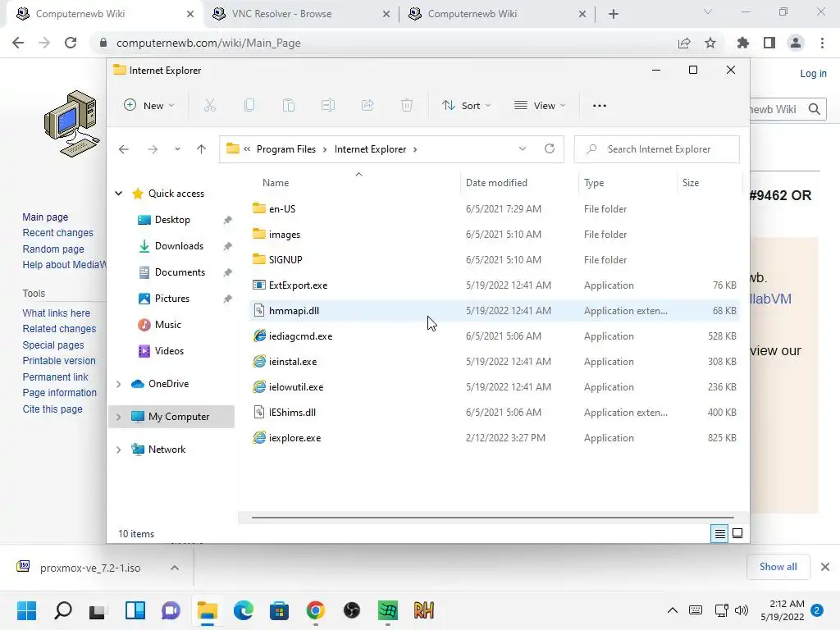This screenshot has height=630, width=840.
Task: Go up one folder level
Action: 201,149
